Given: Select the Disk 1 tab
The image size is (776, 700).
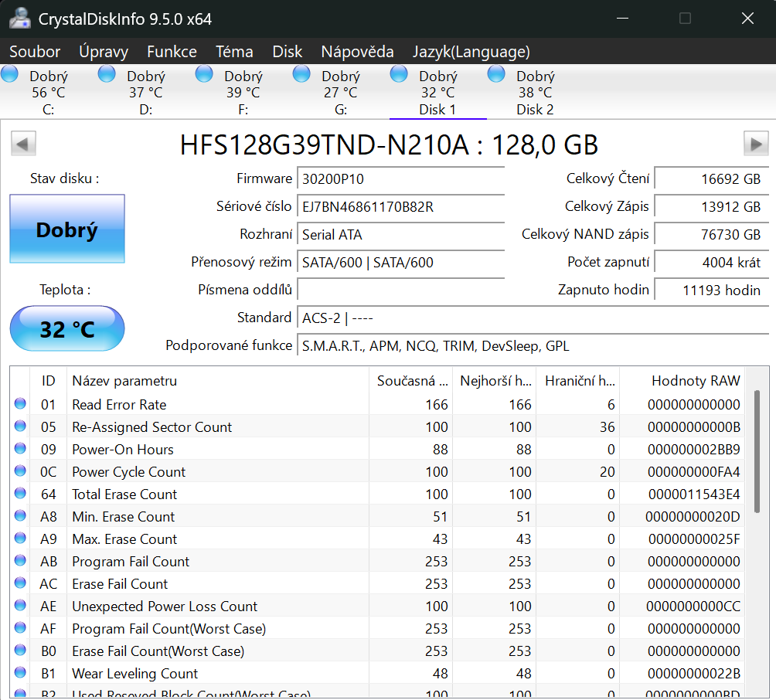Looking at the screenshot, I should point(437,93).
